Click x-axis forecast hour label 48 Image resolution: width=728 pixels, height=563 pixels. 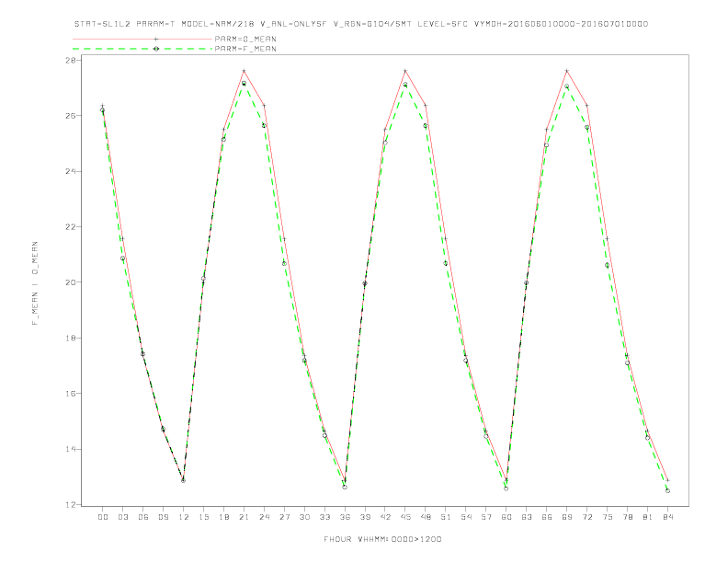(426, 517)
